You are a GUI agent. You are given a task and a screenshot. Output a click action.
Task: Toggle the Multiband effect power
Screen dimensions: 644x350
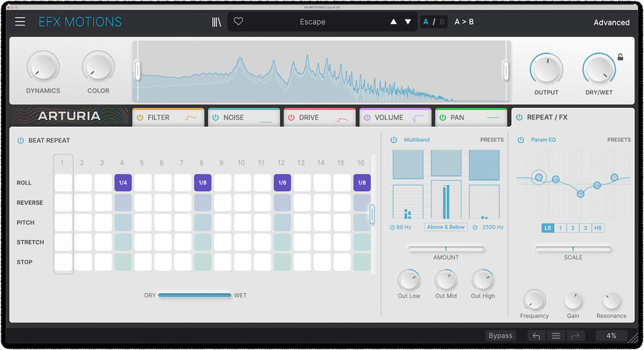[x=394, y=139]
